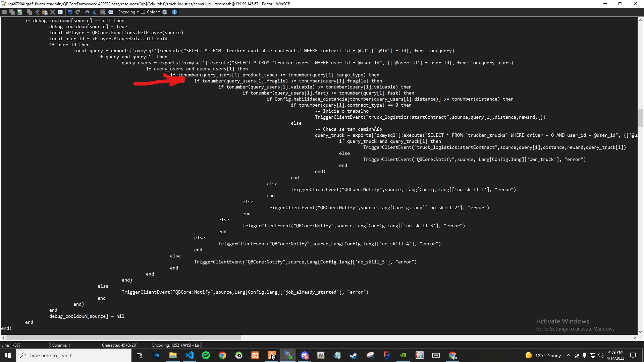Reload the file with the green refresh icon
Image resolution: width=644 pixels, height=362 pixels.
click(x=20, y=12)
